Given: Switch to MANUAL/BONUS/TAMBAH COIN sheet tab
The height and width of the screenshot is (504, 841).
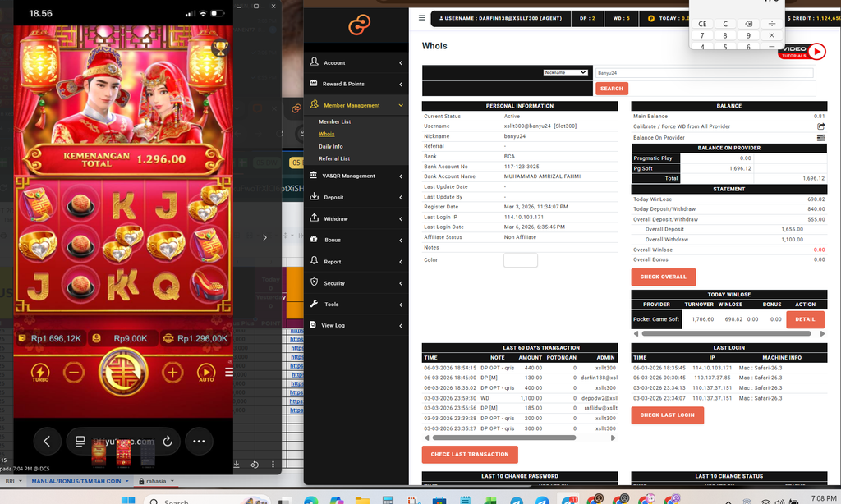Looking at the screenshot, I should (x=80, y=481).
